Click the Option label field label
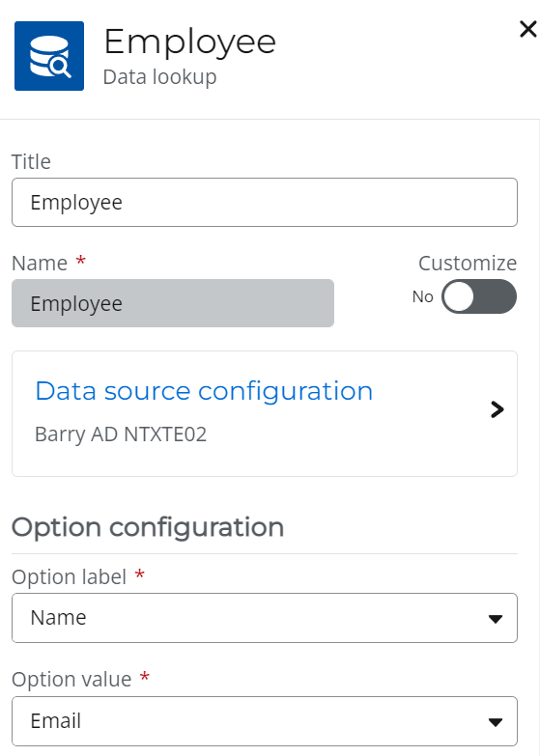This screenshot has width=540, height=756. tap(69, 577)
